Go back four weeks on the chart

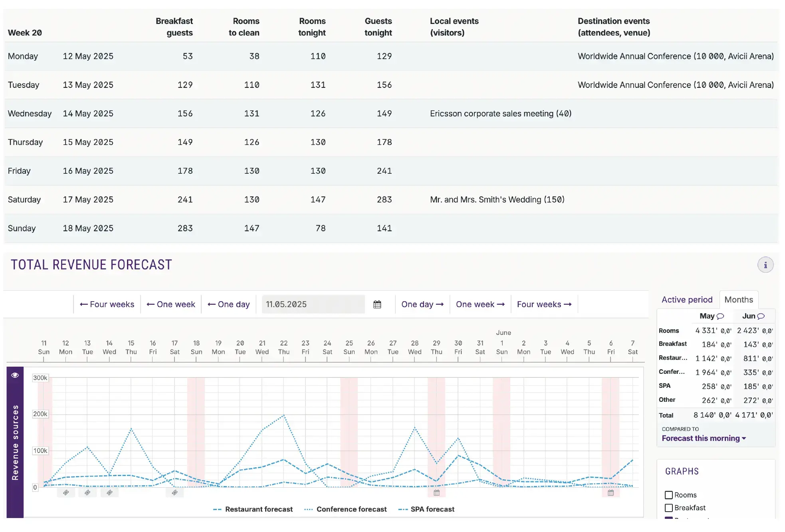pos(107,304)
